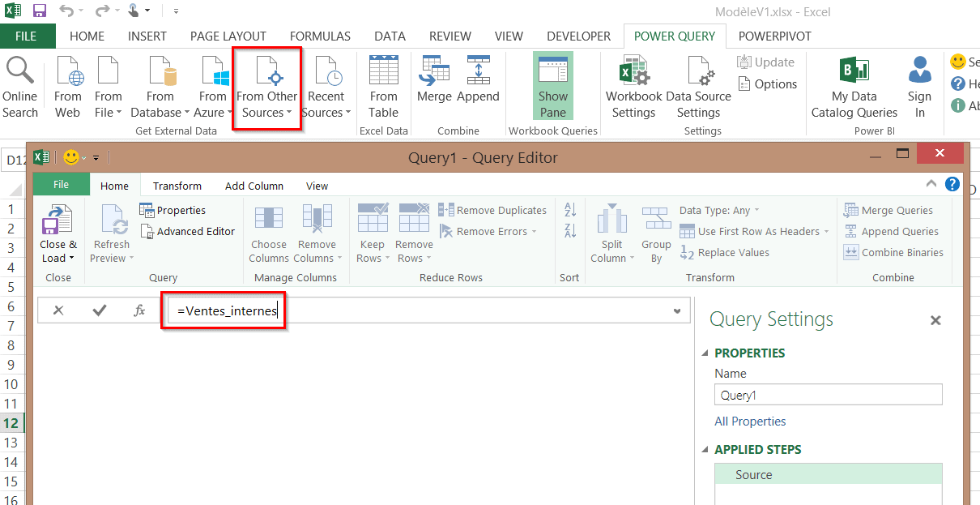The width and height of the screenshot is (980, 505).
Task: Click Sort Ascending A-Z icon
Action: point(569,210)
